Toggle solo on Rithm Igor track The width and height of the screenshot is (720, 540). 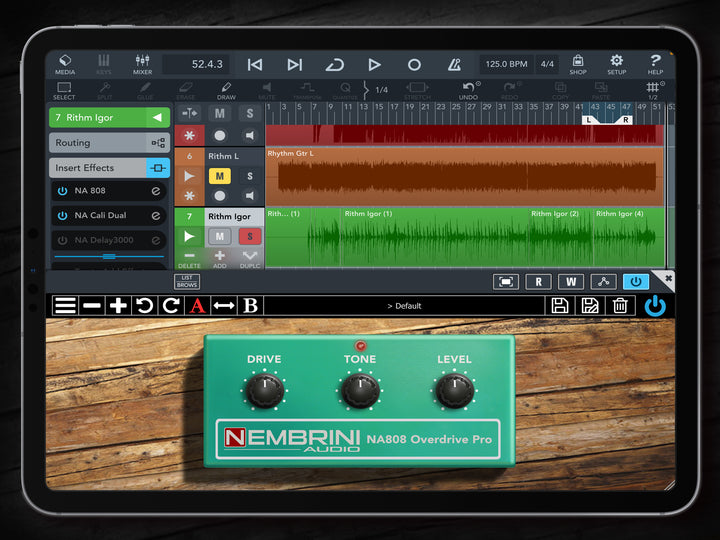[x=249, y=236]
